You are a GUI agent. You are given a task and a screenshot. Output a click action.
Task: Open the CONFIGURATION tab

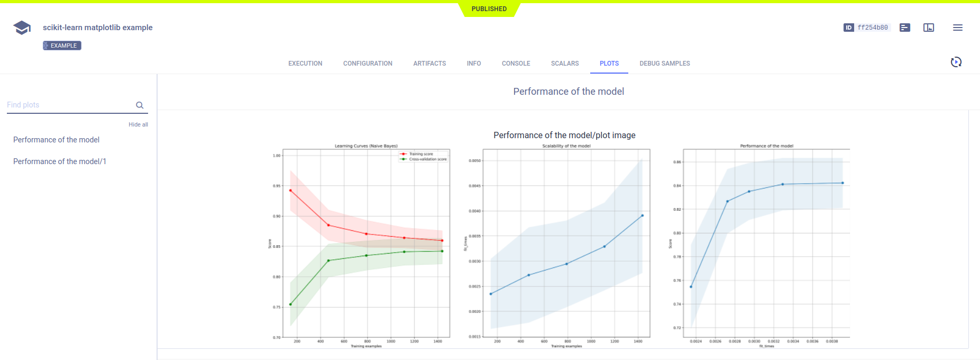pyautogui.click(x=368, y=64)
